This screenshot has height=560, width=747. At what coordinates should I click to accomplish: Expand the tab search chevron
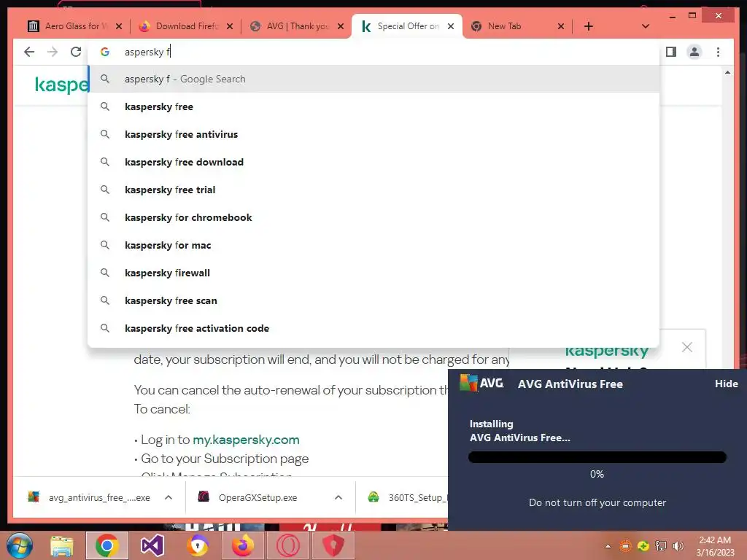(x=646, y=26)
